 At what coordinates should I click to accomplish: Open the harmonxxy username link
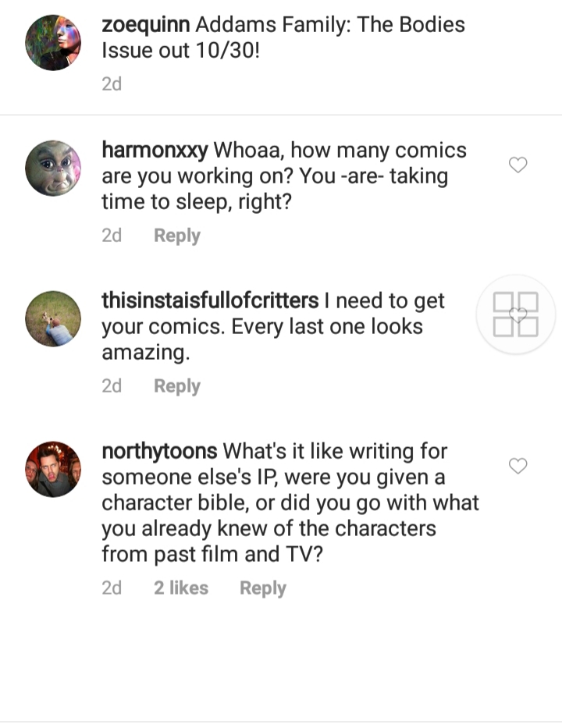click(155, 151)
